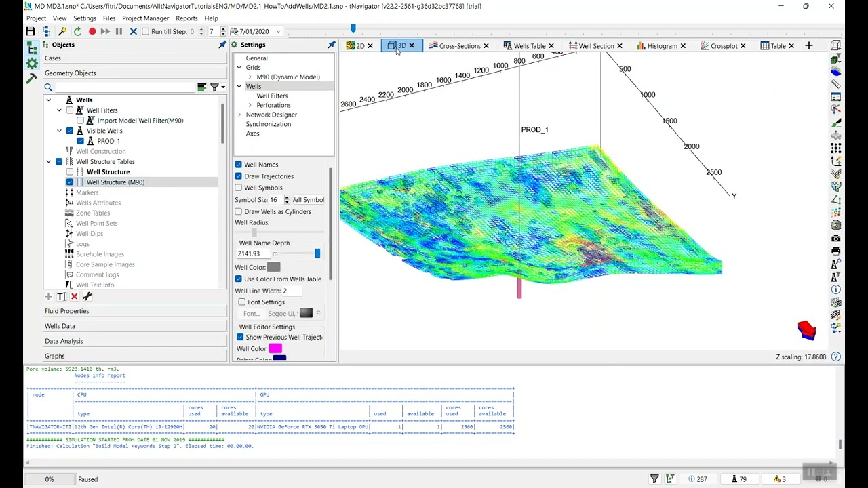Click the red 3D orientation cube

(x=806, y=330)
